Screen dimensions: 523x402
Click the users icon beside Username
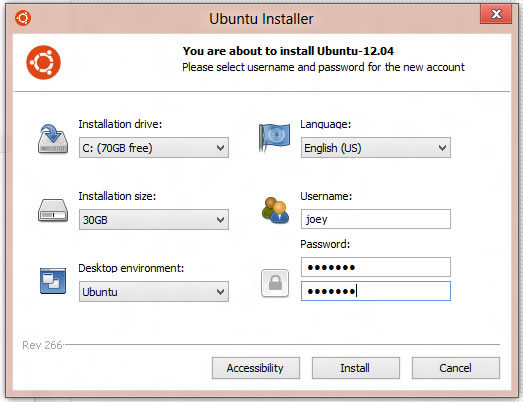tap(275, 210)
